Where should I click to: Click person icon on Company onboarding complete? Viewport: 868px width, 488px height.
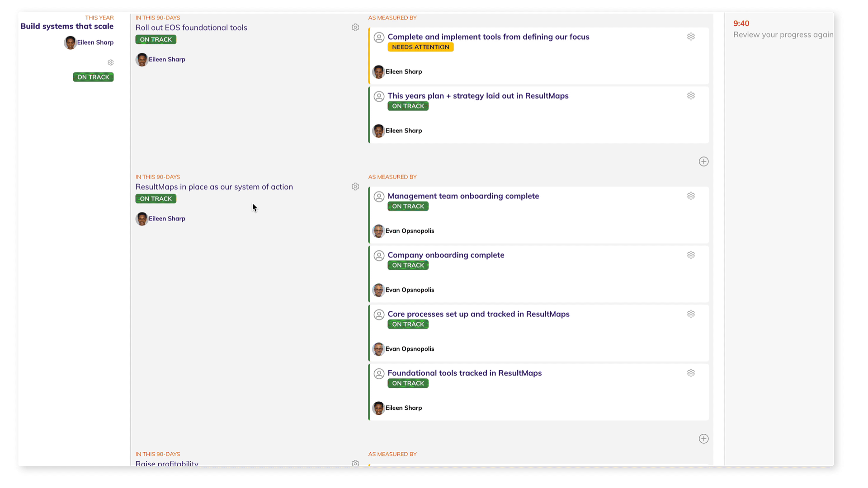[x=379, y=256]
